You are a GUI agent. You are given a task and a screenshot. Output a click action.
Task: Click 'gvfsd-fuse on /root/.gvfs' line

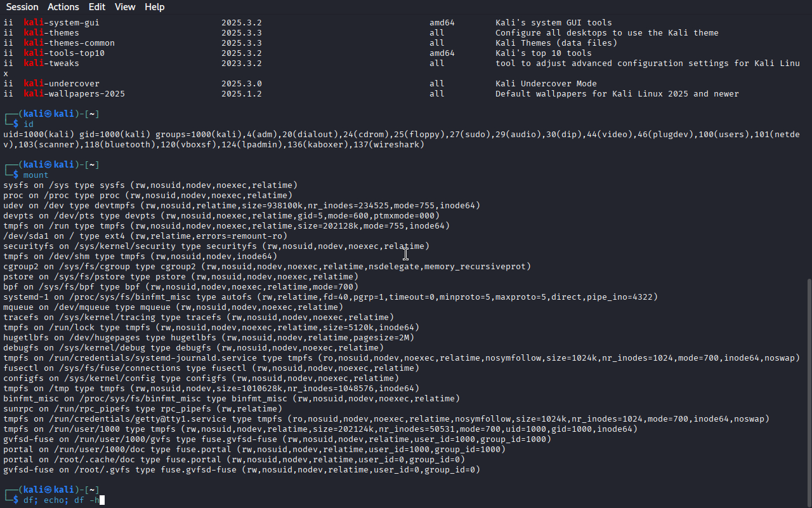(242, 470)
